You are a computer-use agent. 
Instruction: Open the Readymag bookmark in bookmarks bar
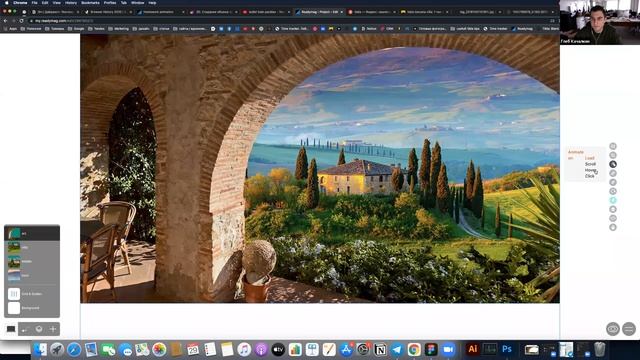pos(522,29)
